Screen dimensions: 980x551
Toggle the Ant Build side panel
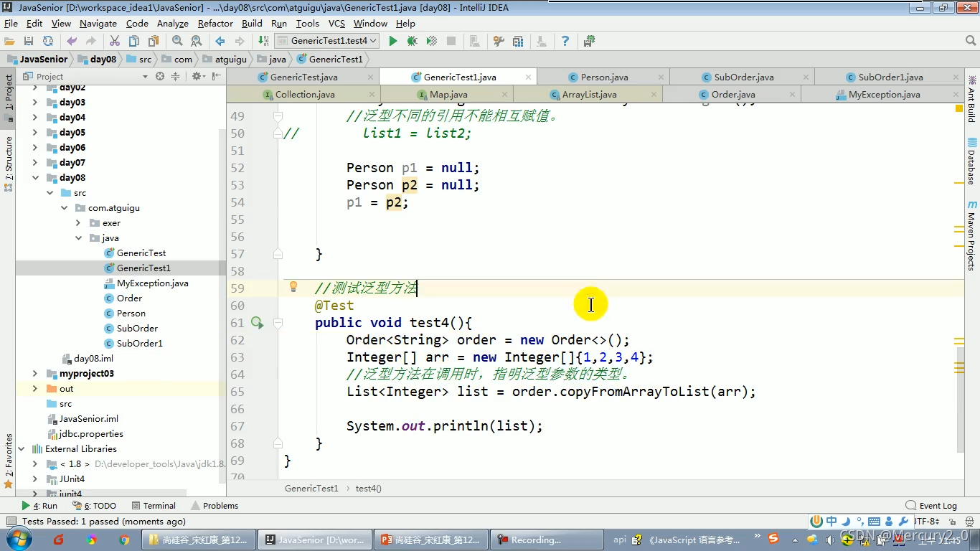[x=971, y=99]
